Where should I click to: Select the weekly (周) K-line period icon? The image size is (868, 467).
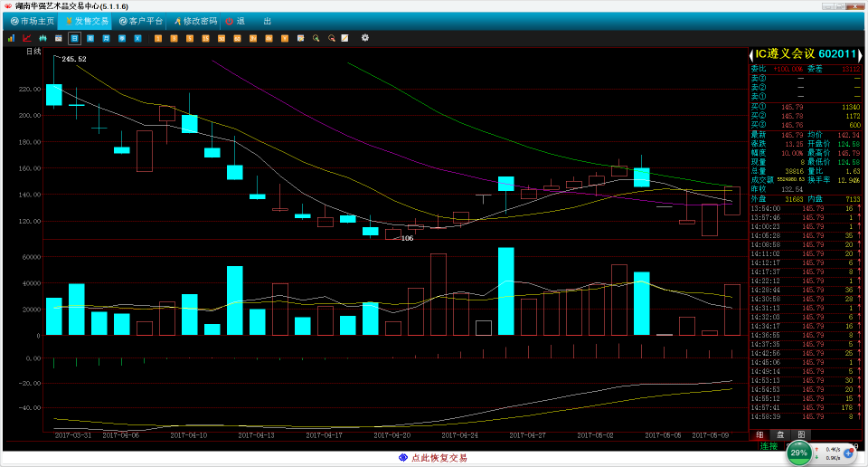(x=90, y=38)
